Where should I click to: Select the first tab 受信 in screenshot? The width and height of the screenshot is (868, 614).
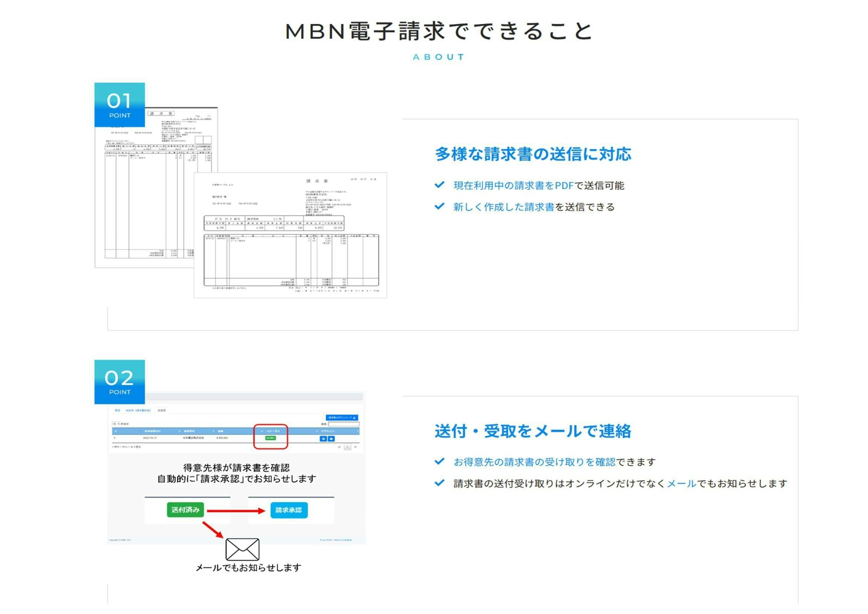click(x=118, y=410)
